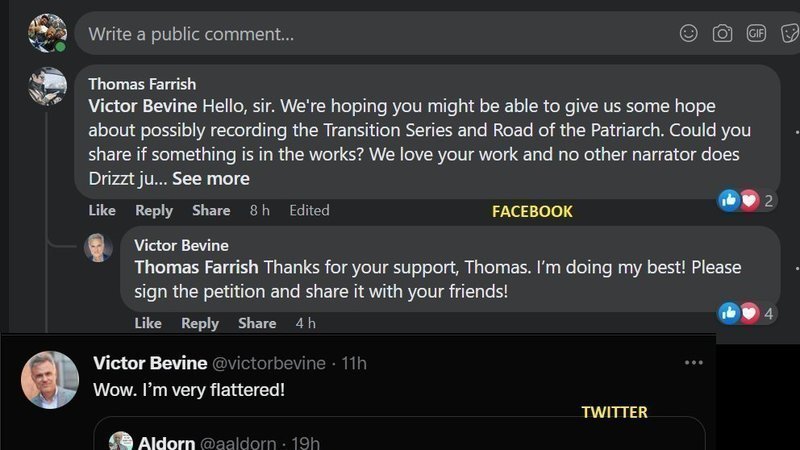Click the emoji icon in comment box
This screenshot has height=450, width=800.
(x=688, y=33)
